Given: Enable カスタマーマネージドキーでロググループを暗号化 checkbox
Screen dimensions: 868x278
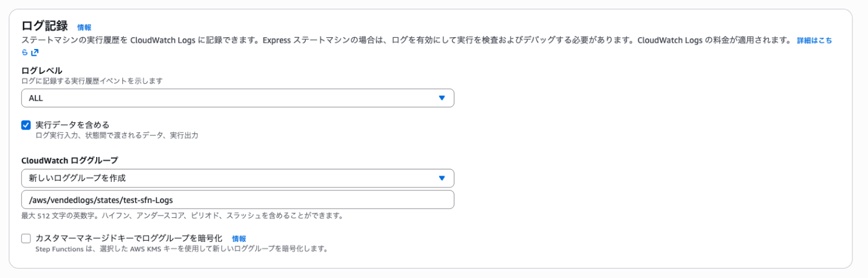Looking at the screenshot, I should point(26,238).
